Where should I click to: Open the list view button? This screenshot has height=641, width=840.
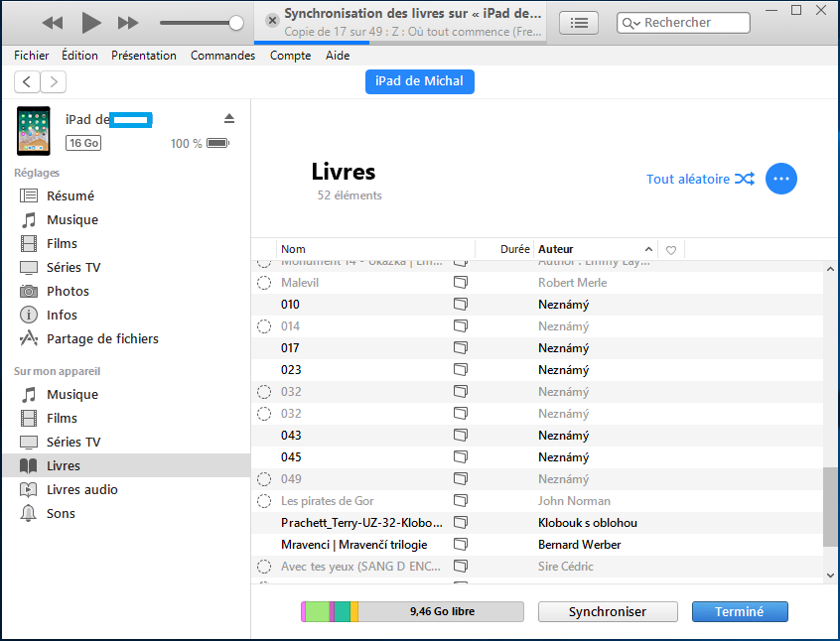point(579,23)
